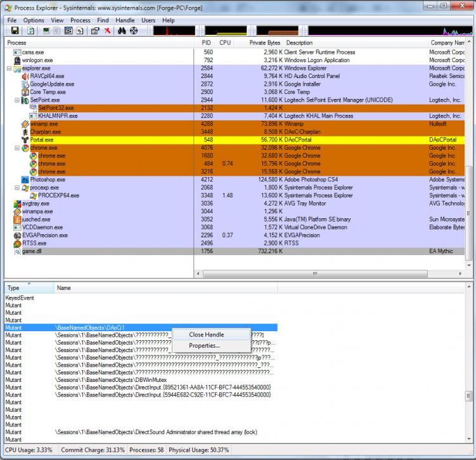Sort by the Process column header
Screen dimensions: 476x460
click(99, 43)
